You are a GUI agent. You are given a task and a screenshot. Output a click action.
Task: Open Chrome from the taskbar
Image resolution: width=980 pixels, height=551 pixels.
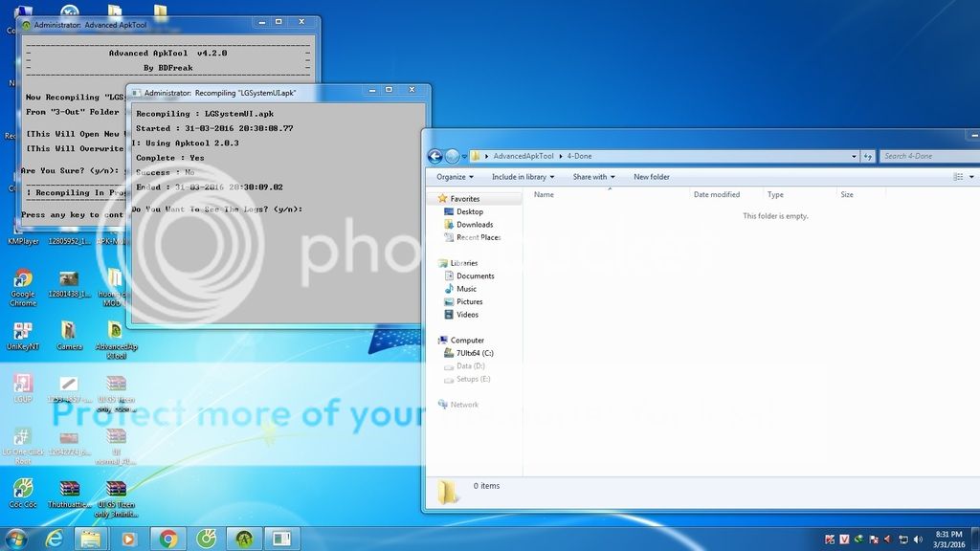click(167, 539)
